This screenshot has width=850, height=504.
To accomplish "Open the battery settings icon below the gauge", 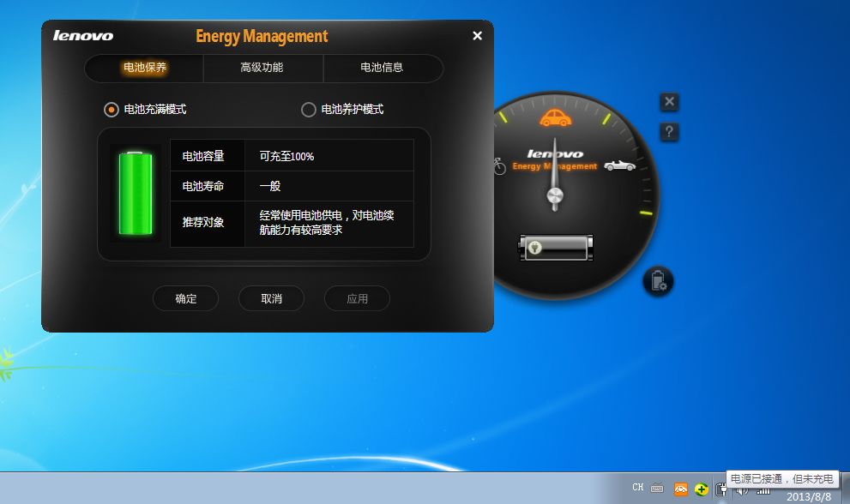I will tap(658, 280).
